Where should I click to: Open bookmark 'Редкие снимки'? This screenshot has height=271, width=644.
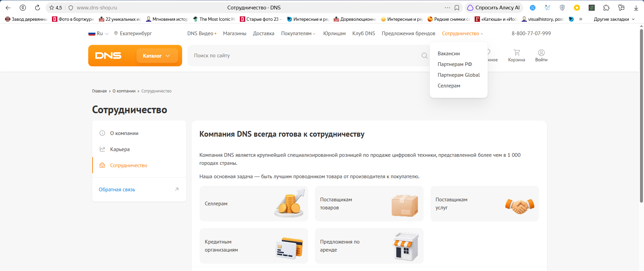(x=449, y=19)
